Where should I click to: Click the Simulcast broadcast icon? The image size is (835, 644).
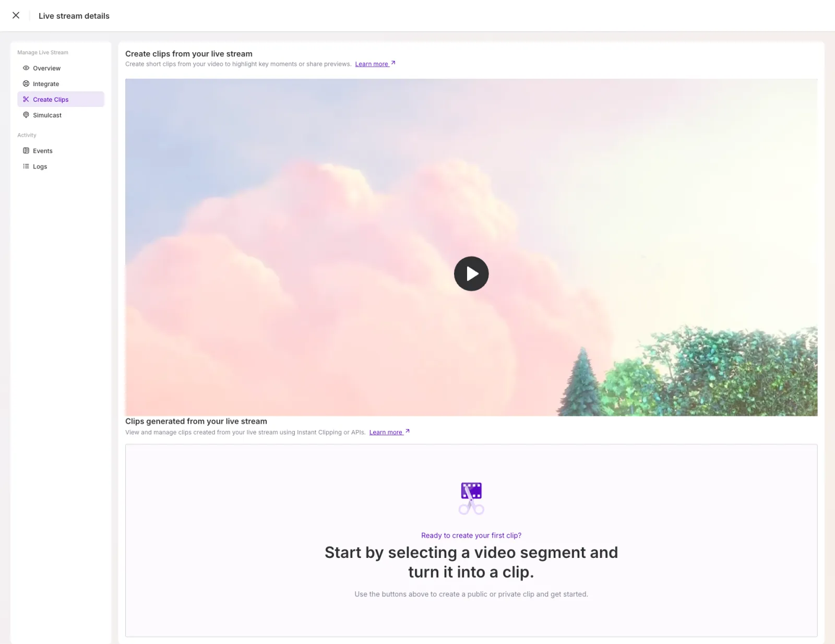coord(26,115)
